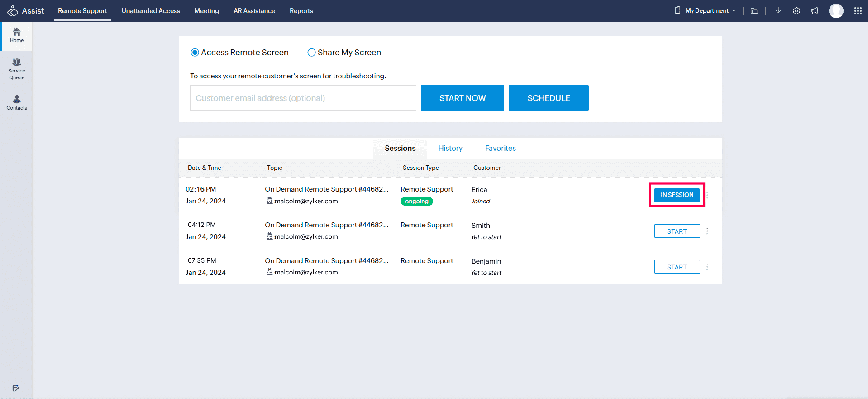This screenshot has width=868, height=399.
Task: Click topic of the 02:16 PM session
Action: click(x=327, y=189)
